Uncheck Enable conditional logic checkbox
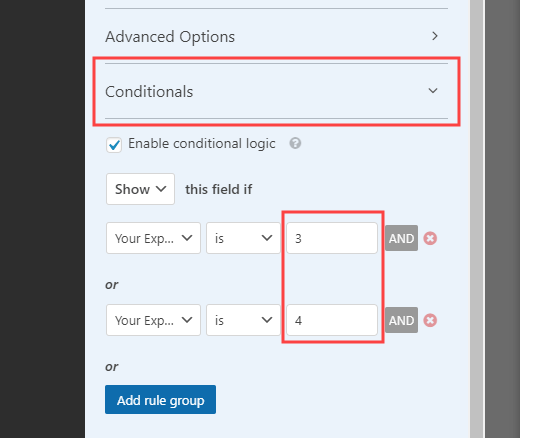Viewport: 550px width, 438px height. tap(114, 145)
